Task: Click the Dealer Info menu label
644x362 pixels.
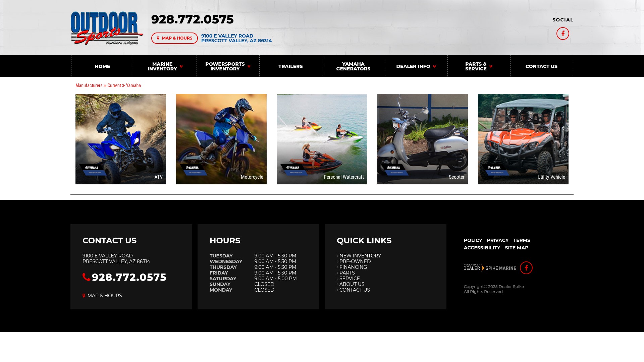Action: coord(413,66)
